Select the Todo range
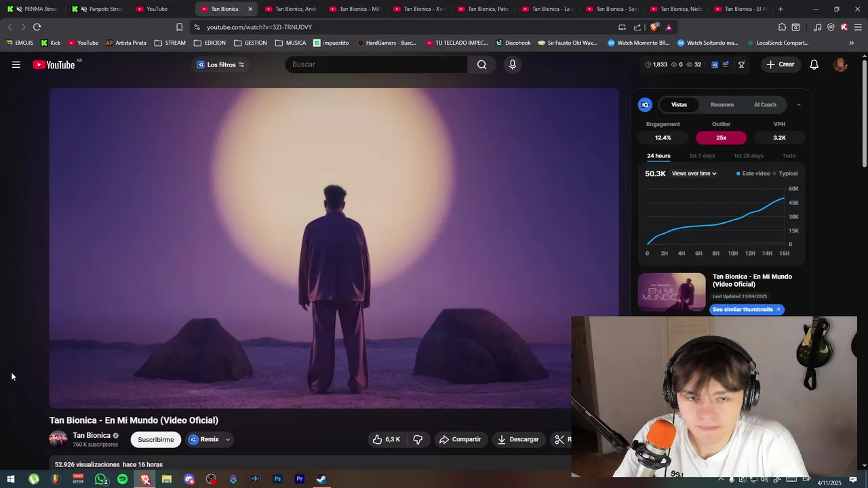Screen dimensions: 868x488 (789, 156)
